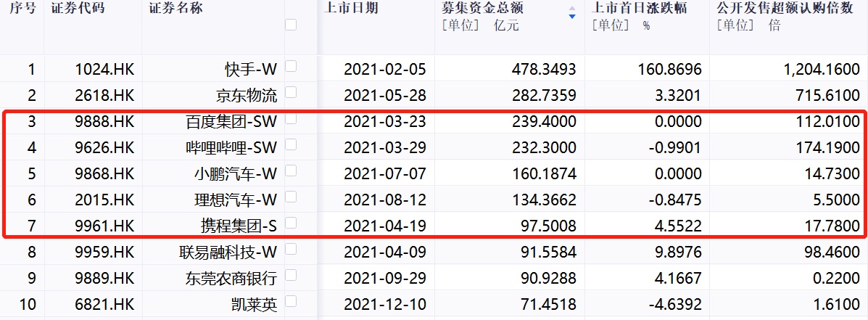Viewport: 868px width, 320px height.
Task: Click listing date 2021-05-28
Action: 385,96
